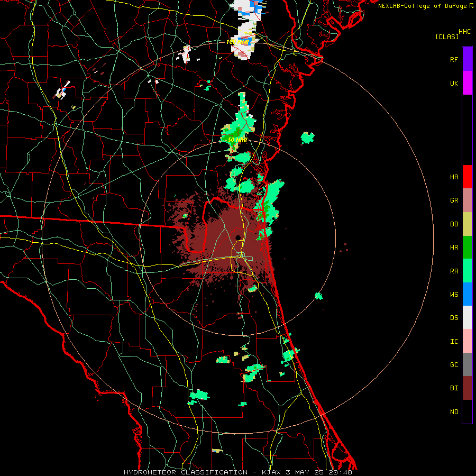Click the ND legend label
This screenshot has height=476, width=476.
[454, 411]
